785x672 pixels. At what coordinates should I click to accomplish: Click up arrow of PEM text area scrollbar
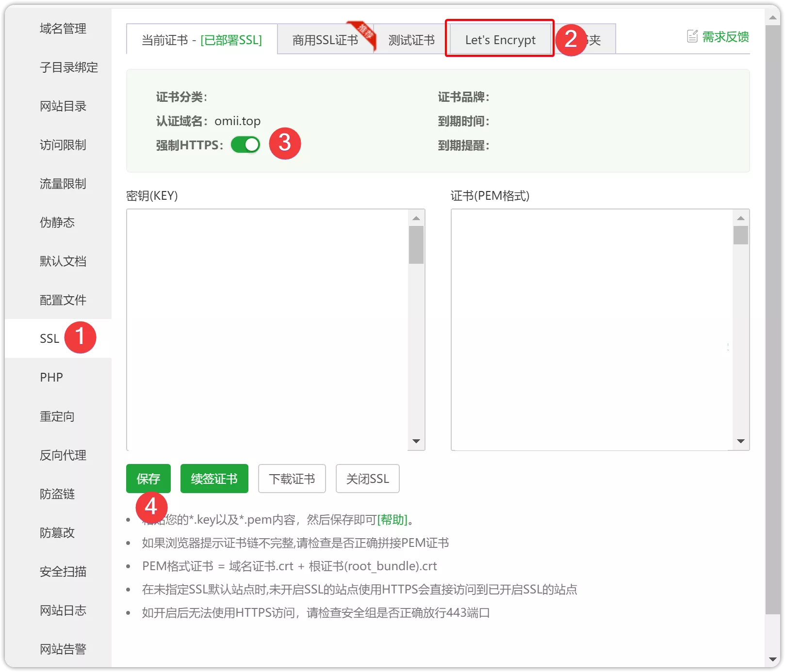point(740,218)
